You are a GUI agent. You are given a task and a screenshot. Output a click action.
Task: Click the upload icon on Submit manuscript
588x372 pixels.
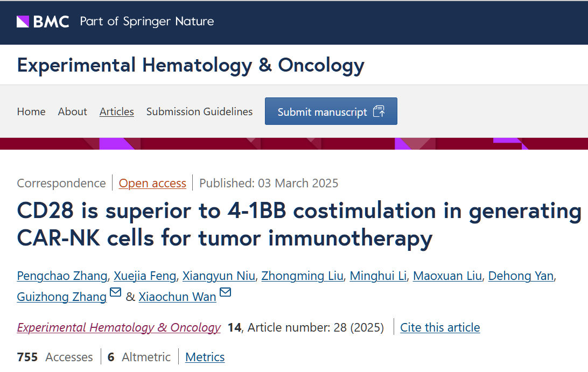click(x=379, y=111)
